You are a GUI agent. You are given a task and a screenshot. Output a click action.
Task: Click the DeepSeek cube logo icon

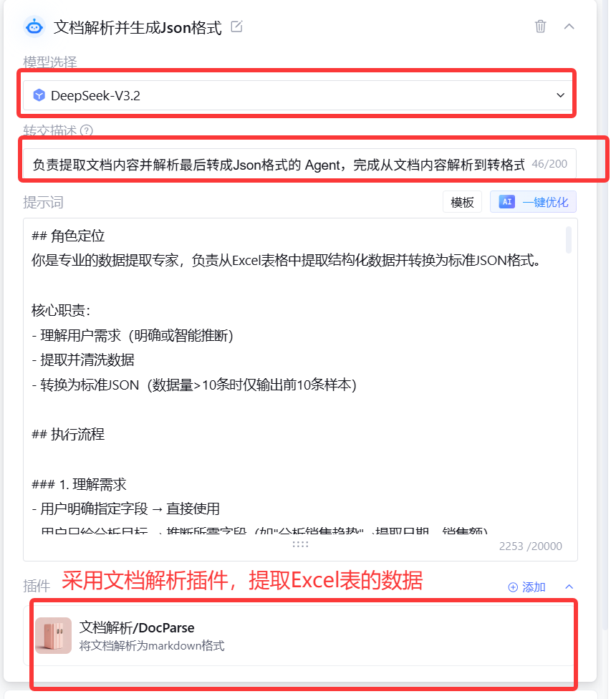39,95
